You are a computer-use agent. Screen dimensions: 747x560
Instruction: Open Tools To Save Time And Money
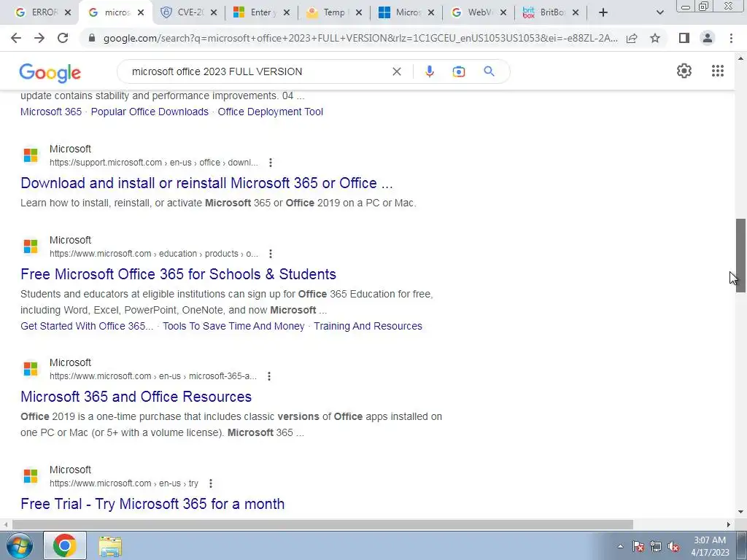click(x=233, y=326)
